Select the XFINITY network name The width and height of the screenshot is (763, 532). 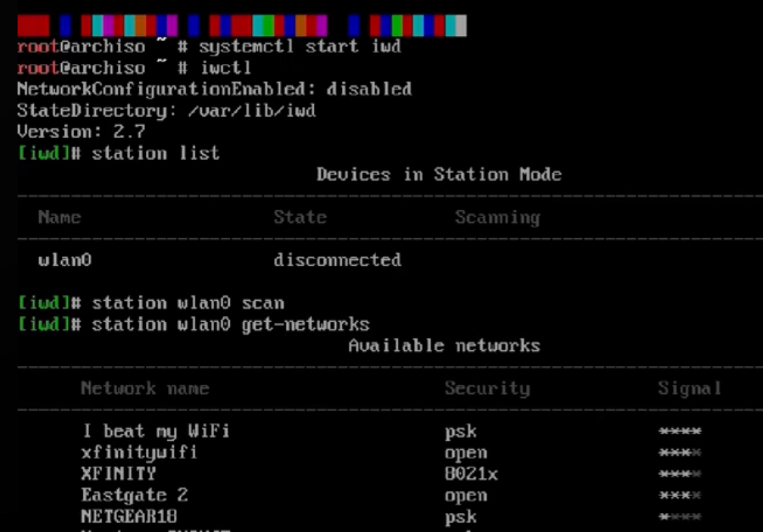(118, 473)
